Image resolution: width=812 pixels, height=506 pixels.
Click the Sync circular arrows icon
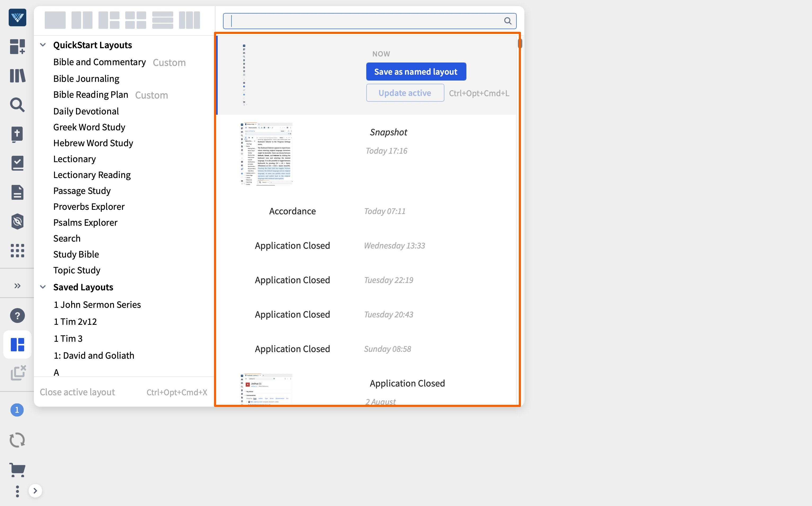coord(17,440)
